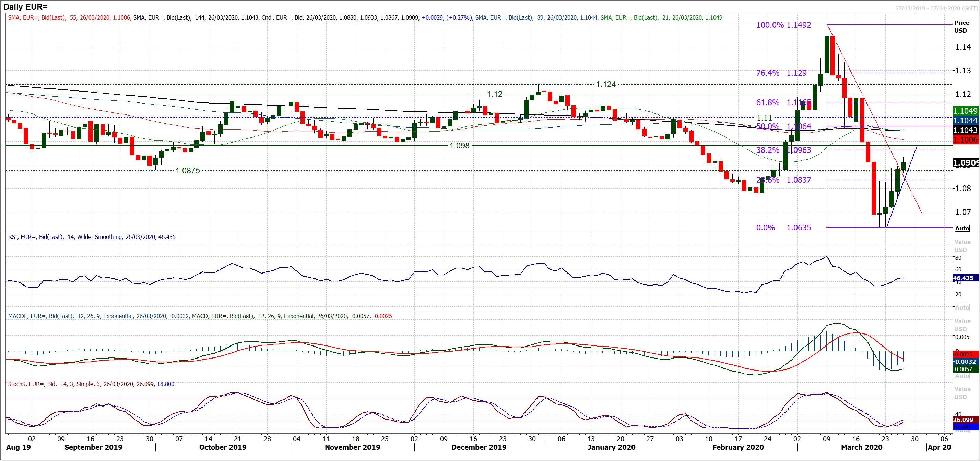Click the Price USD axis header
Screen dimensions: 980x461
tap(962, 27)
